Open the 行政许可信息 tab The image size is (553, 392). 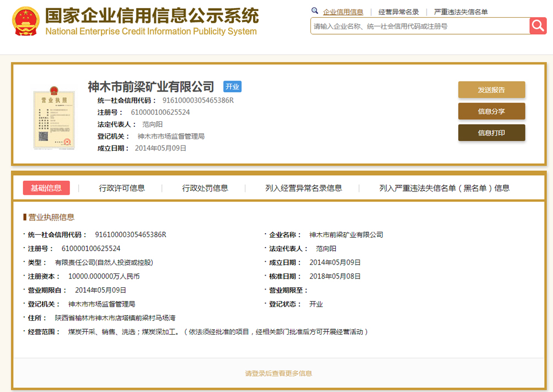(x=122, y=188)
